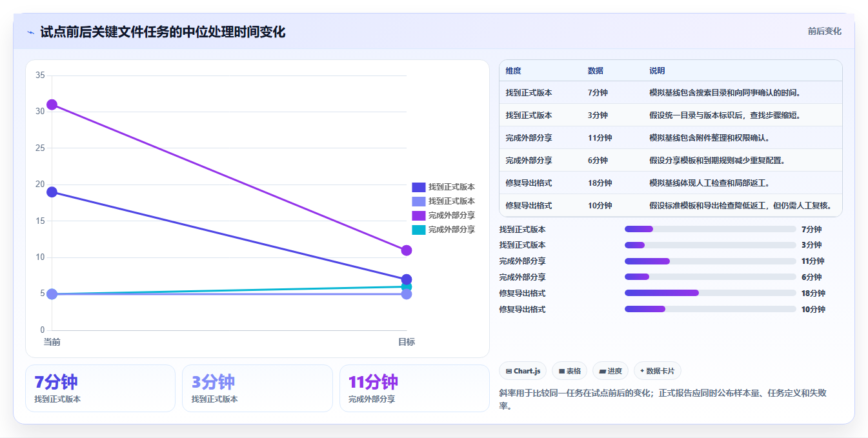Click progress bar labeled 7分钟
This screenshot has height=438, width=868.
click(710, 229)
